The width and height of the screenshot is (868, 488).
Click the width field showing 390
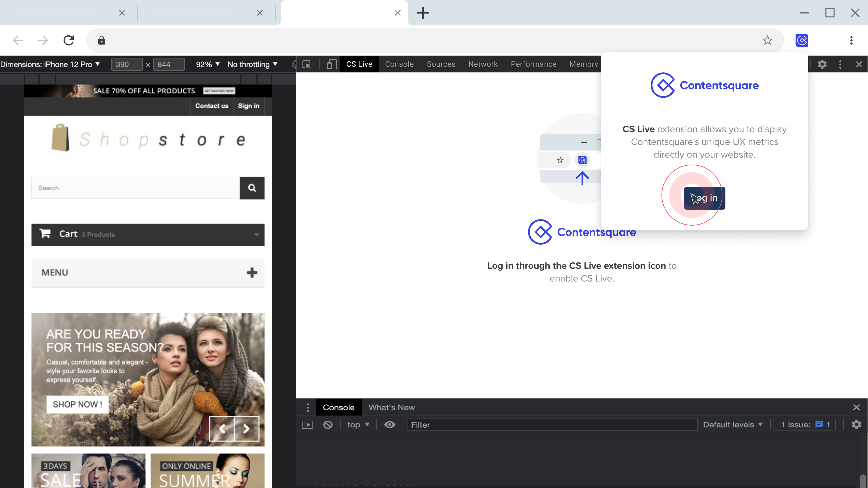pos(127,64)
